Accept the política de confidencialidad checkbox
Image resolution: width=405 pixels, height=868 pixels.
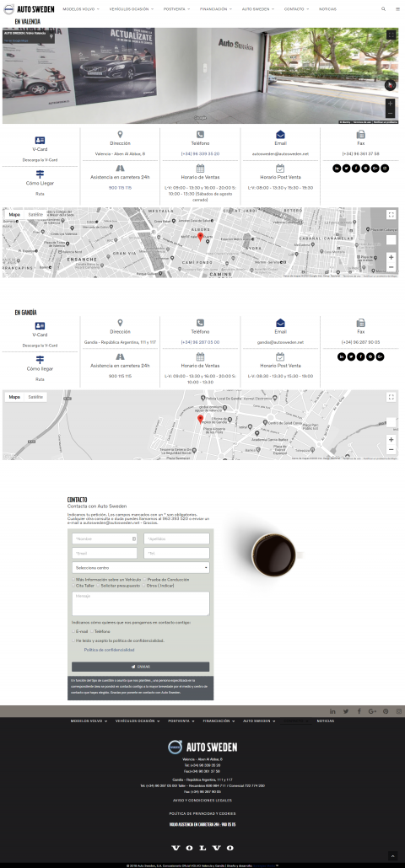click(x=73, y=640)
